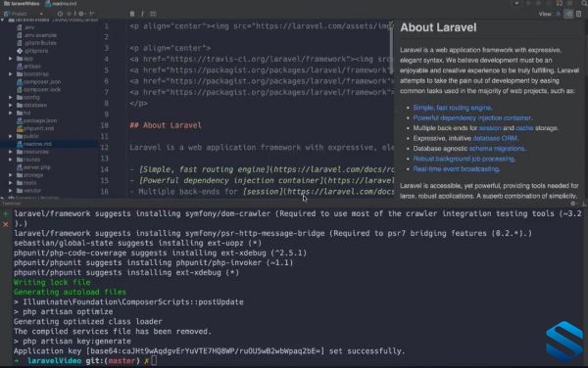This screenshot has width=588, height=368.
Task: Toggle italic formatting in markdown toolbar
Action: (142, 14)
